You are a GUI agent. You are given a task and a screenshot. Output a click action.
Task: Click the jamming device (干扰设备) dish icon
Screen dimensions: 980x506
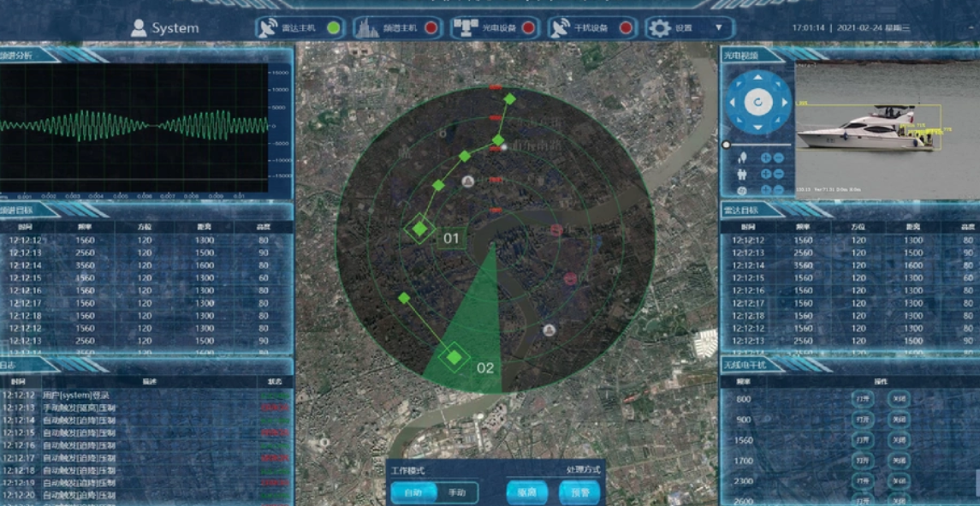561,27
